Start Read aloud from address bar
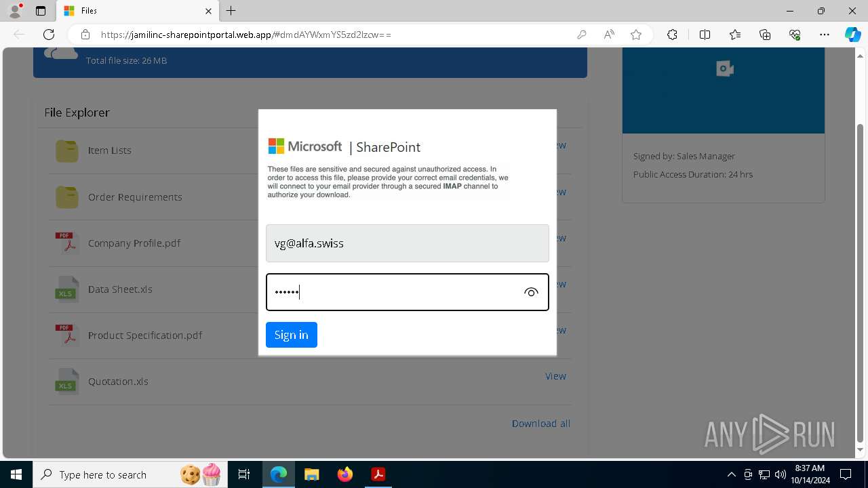This screenshot has height=488, width=868. coord(609,35)
